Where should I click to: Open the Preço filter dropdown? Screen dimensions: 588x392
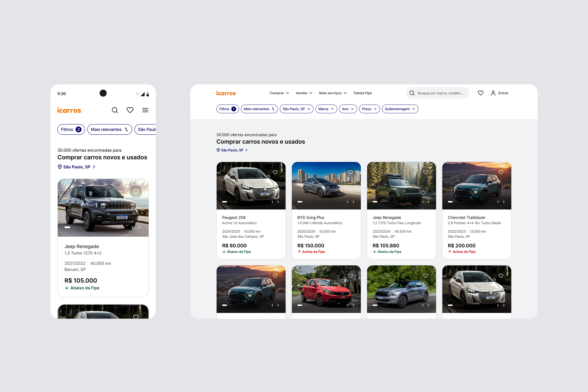pos(369,109)
